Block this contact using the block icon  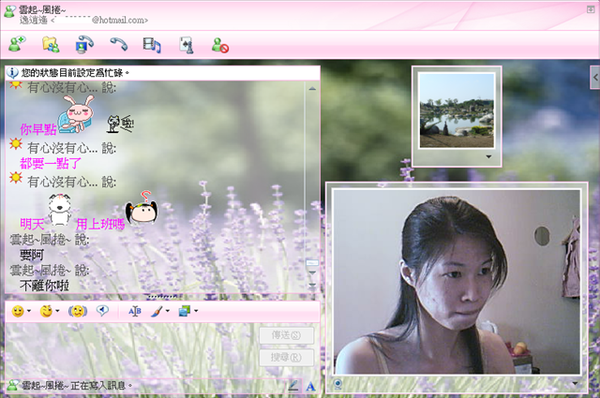(x=220, y=45)
